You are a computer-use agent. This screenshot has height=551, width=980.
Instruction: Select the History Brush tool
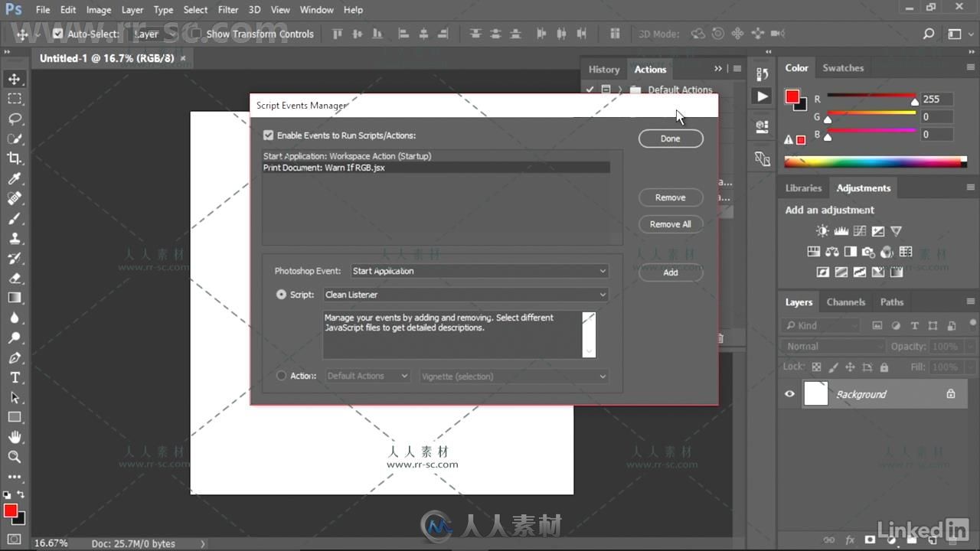tap(15, 258)
